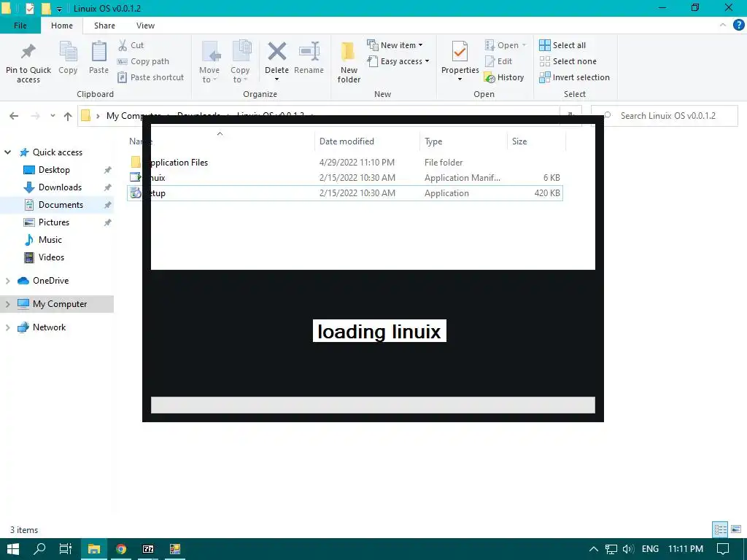Switch to details view layout
The width and height of the screenshot is (747, 560).
[720, 529]
